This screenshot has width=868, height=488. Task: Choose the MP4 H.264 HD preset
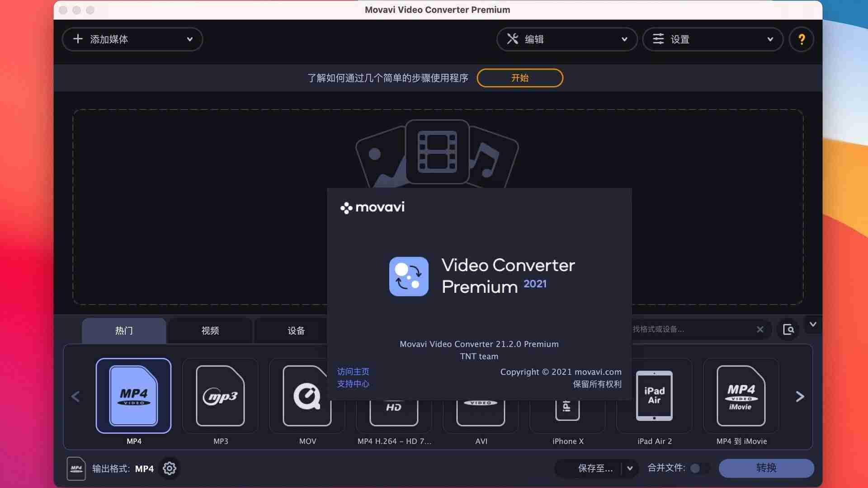click(394, 417)
